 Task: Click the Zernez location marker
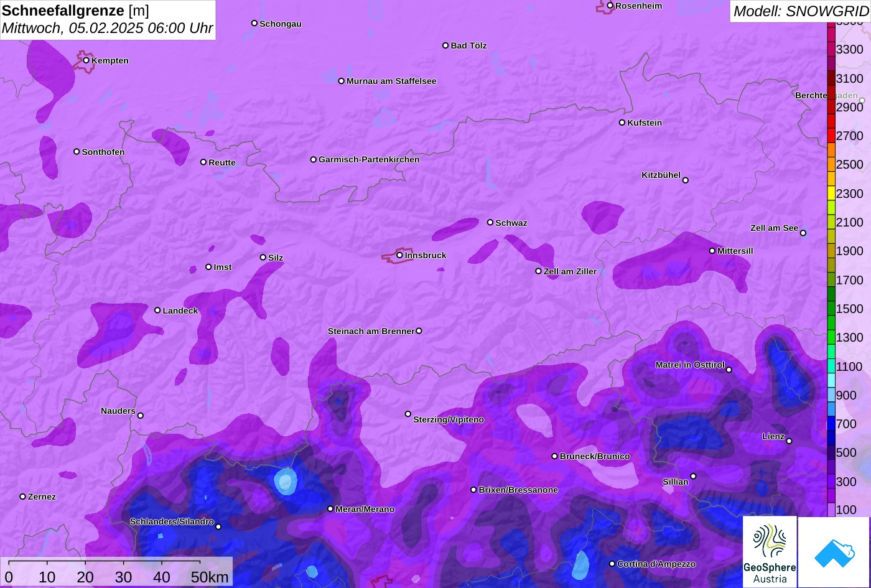coord(23,497)
